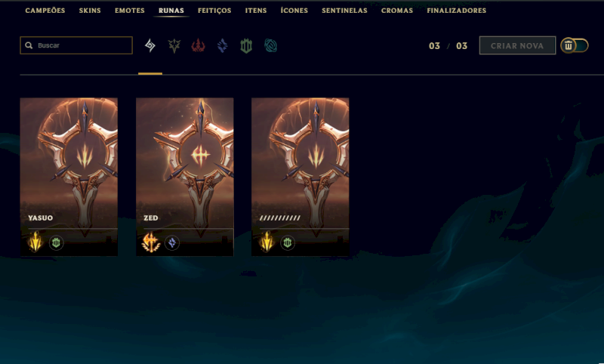The image size is (604, 364).
Task: Click the Buscar search field
Action: (76, 45)
